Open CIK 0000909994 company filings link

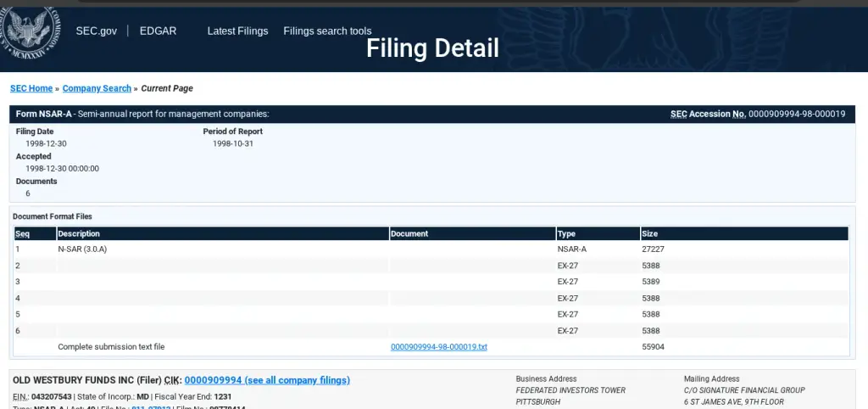point(267,380)
